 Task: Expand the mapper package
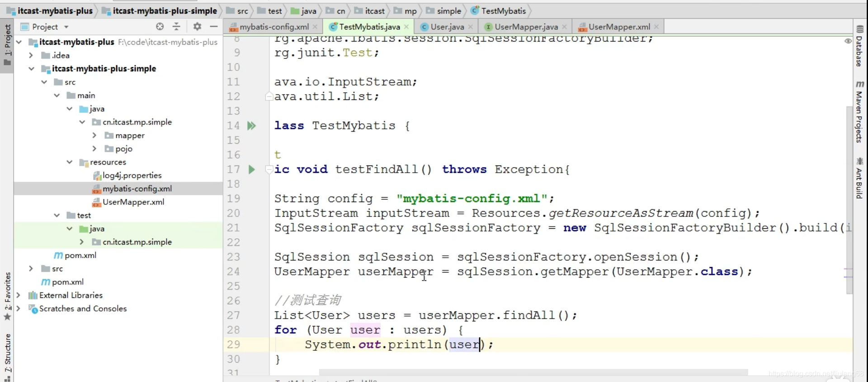(x=94, y=135)
